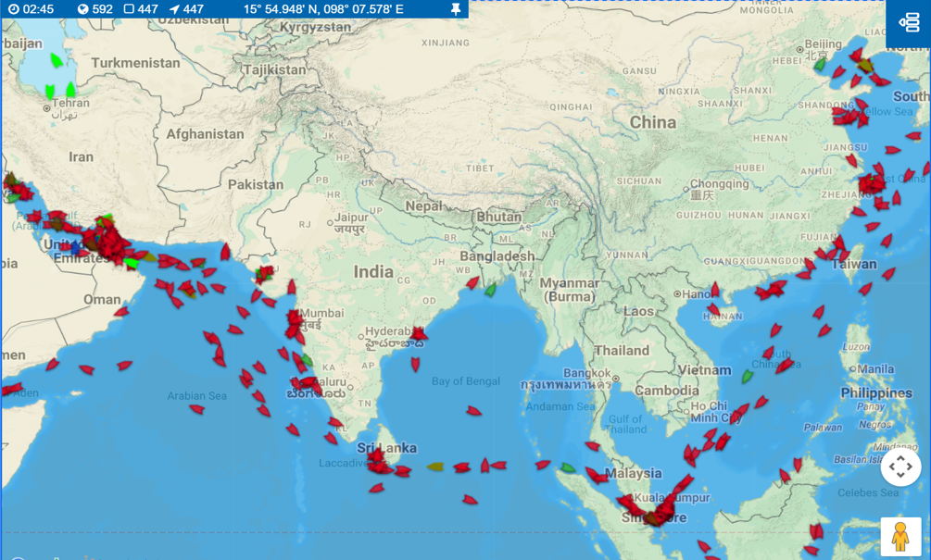The image size is (931, 560).
Task: Click the up arrow on the pan control
Action: pos(900,460)
